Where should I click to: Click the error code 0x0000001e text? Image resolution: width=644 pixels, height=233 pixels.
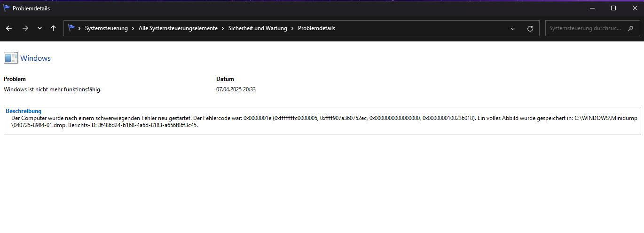click(x=257, y=118)
